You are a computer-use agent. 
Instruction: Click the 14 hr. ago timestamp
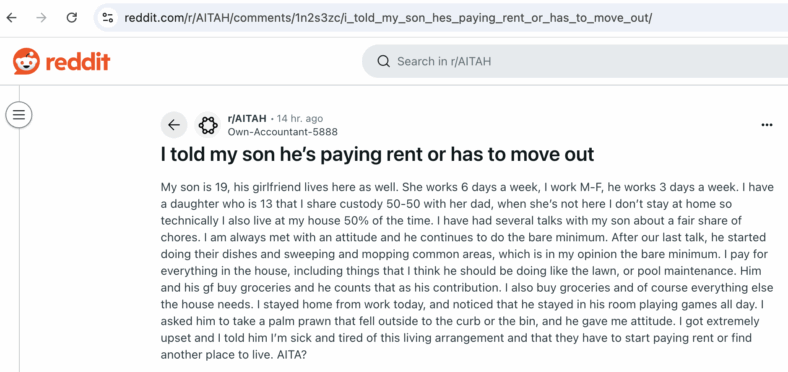click(x=300, y=119)
